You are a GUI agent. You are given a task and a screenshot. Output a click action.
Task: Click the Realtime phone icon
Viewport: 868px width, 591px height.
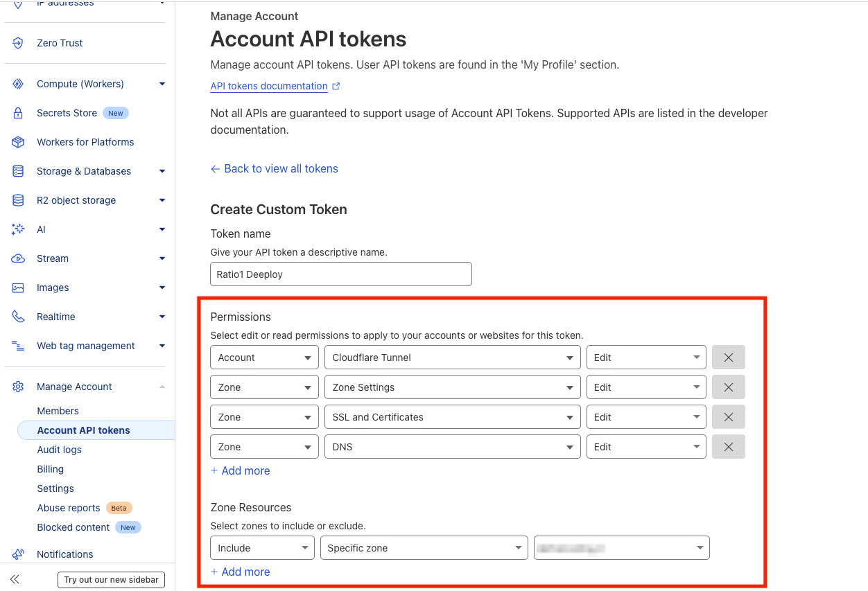tap(19, 317)
